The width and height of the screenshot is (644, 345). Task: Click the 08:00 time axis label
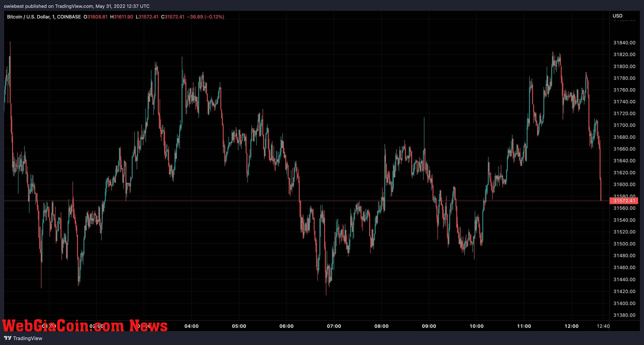(381, 326)
